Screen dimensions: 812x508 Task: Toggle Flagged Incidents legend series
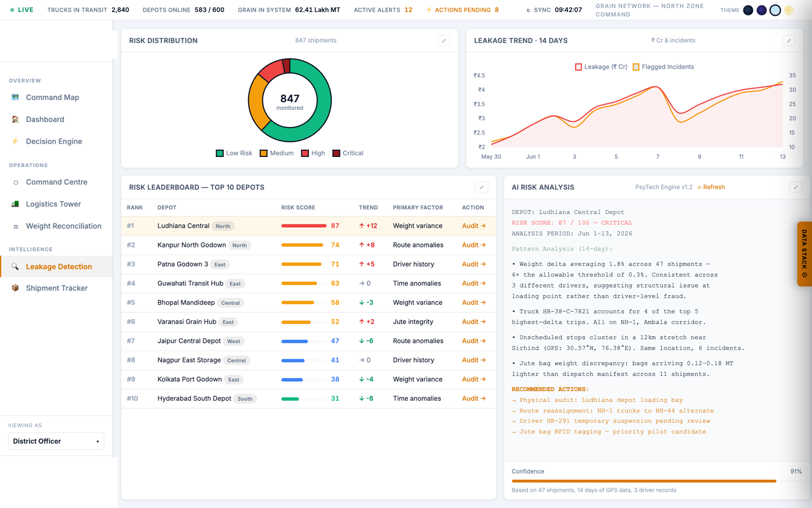pyautogui.click(x=663, y=67)
